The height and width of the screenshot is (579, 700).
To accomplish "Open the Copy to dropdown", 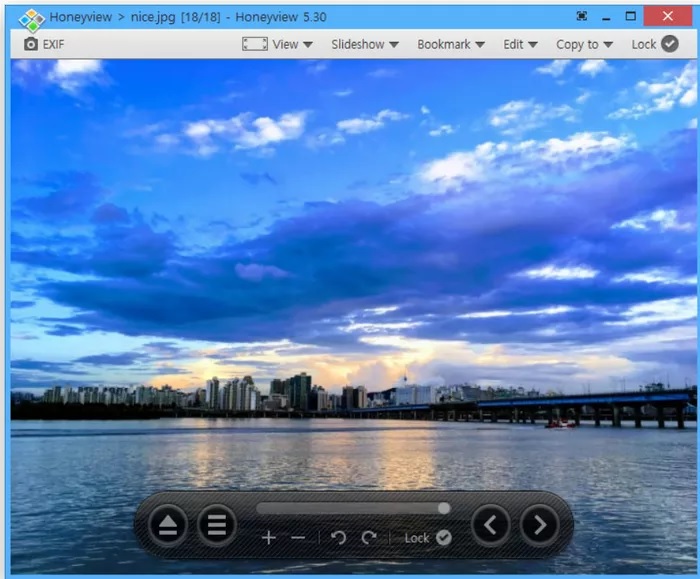I will (x=584, y=44).
